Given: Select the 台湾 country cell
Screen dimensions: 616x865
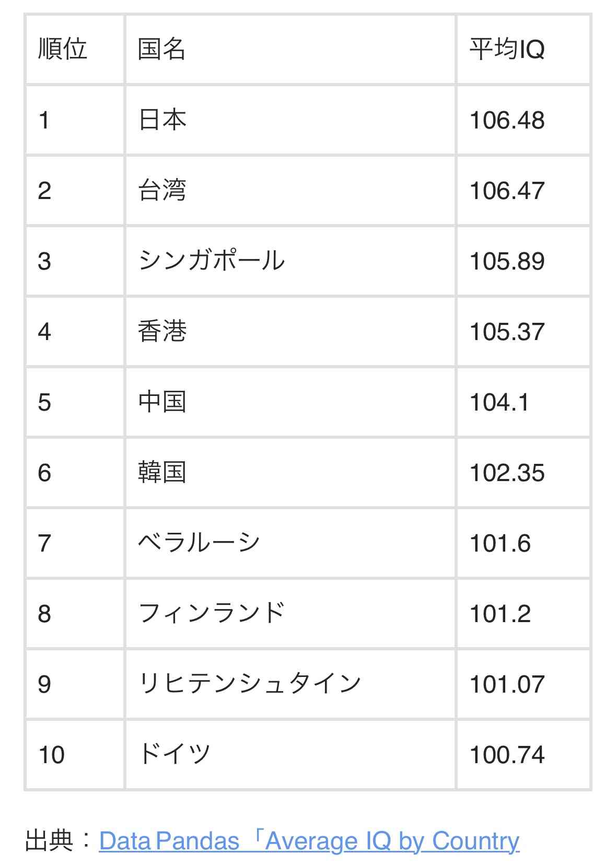Looking at the screenshot, I should coord(162,190).
